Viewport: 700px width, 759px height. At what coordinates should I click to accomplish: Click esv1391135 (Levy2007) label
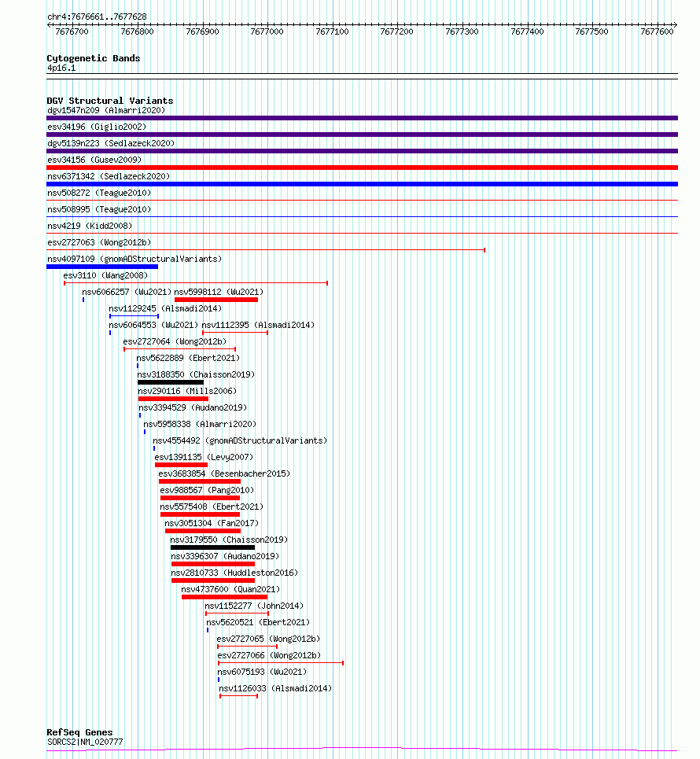(x=204, y=457)
